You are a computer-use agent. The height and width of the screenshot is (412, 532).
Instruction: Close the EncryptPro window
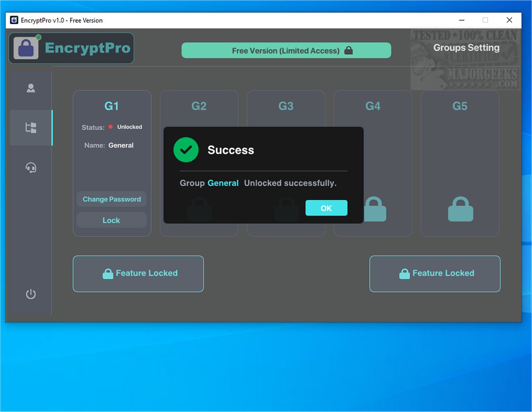click(509, 20)
